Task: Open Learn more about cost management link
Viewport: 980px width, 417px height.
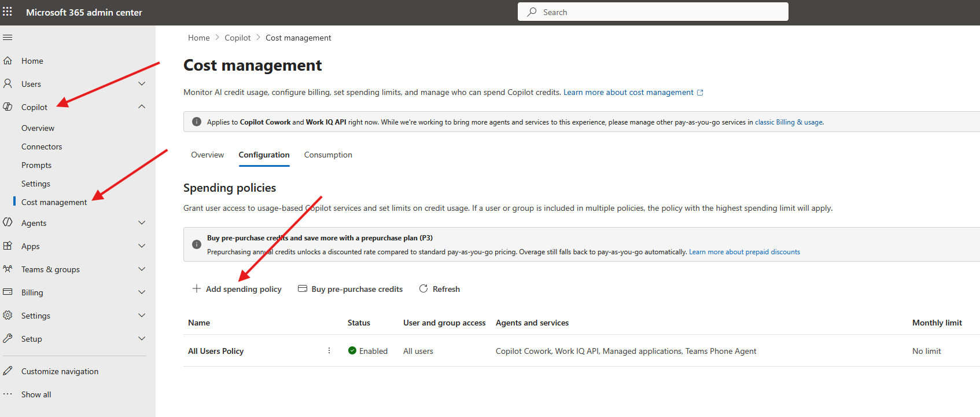Action: click(633, 92)
